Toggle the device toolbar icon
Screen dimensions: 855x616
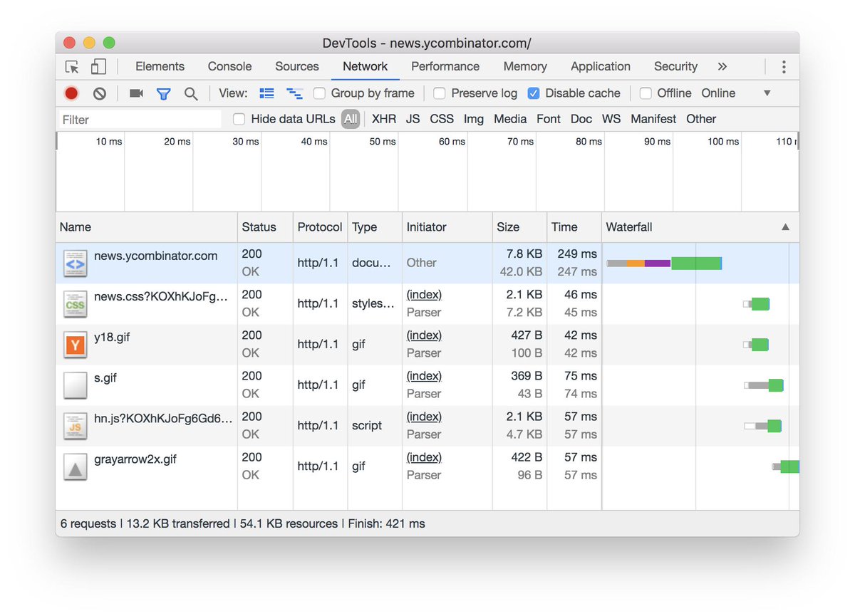coord(98,67)
